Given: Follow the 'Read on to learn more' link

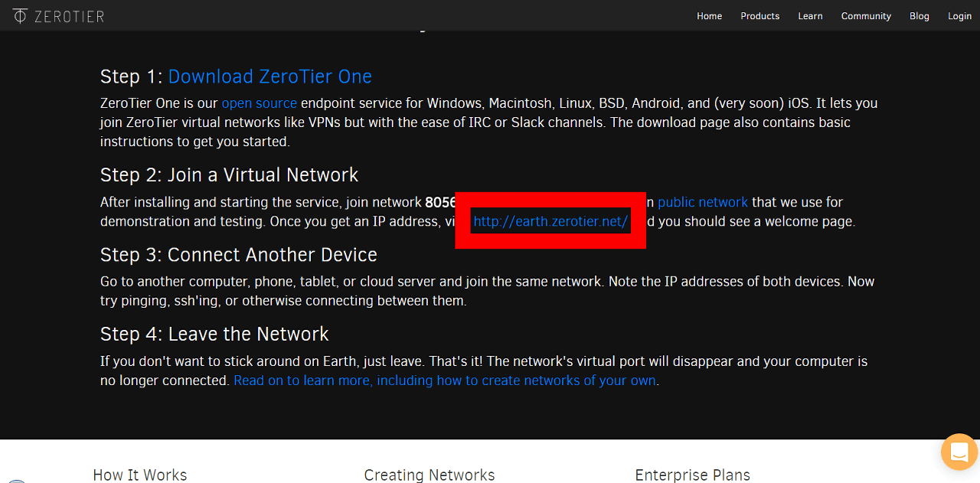Looking at the screenshot, I should click(445, 380).
